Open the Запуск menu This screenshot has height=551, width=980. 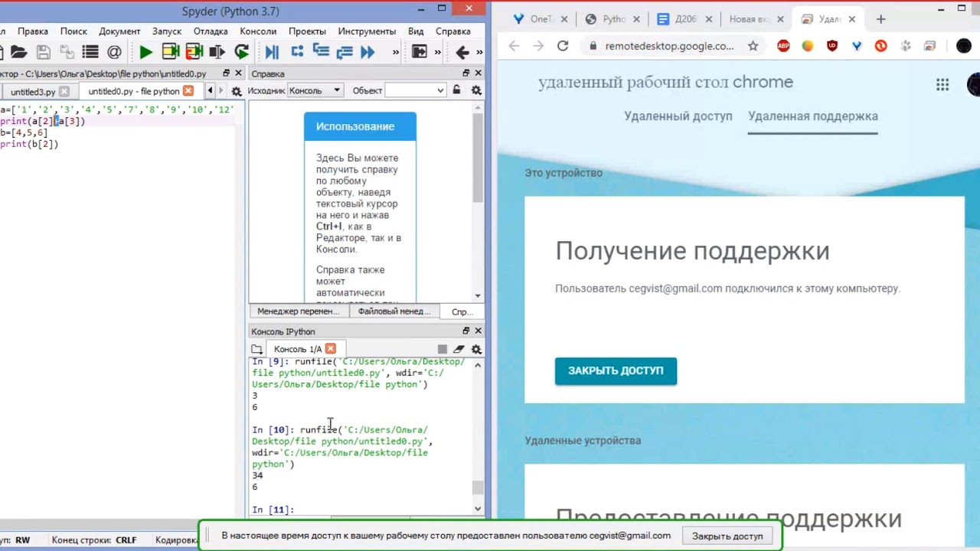tap(167, 31)
